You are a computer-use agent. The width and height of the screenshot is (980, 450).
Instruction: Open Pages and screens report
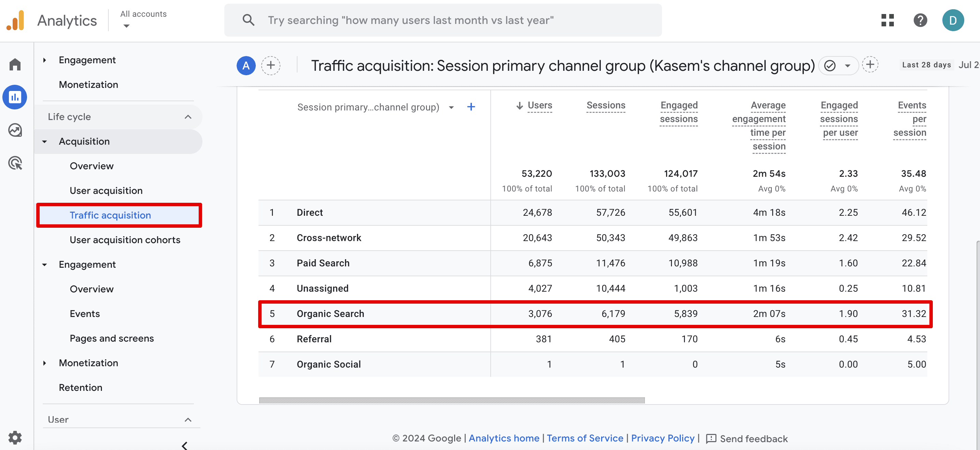[111, 338]
